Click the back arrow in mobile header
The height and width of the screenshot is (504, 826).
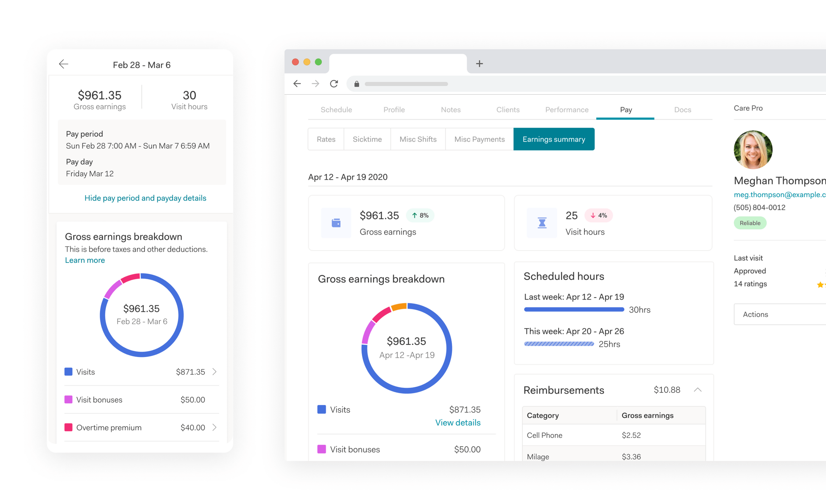point(63,64)
